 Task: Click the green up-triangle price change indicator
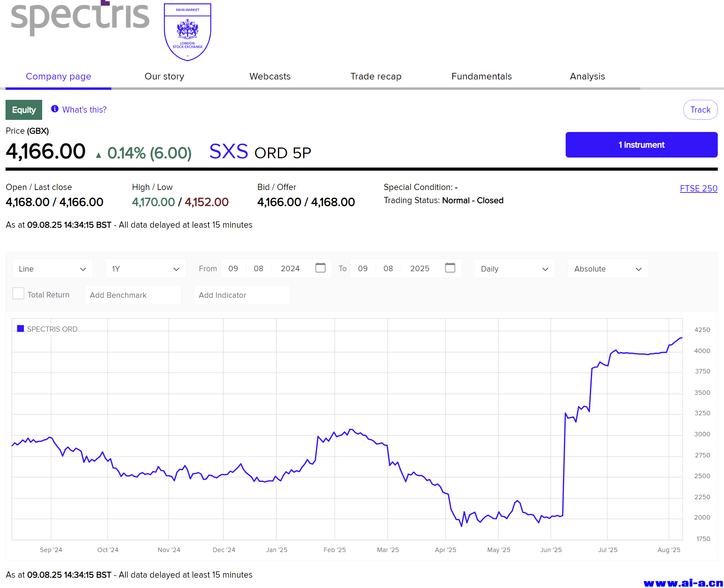(x=99, y=155)
